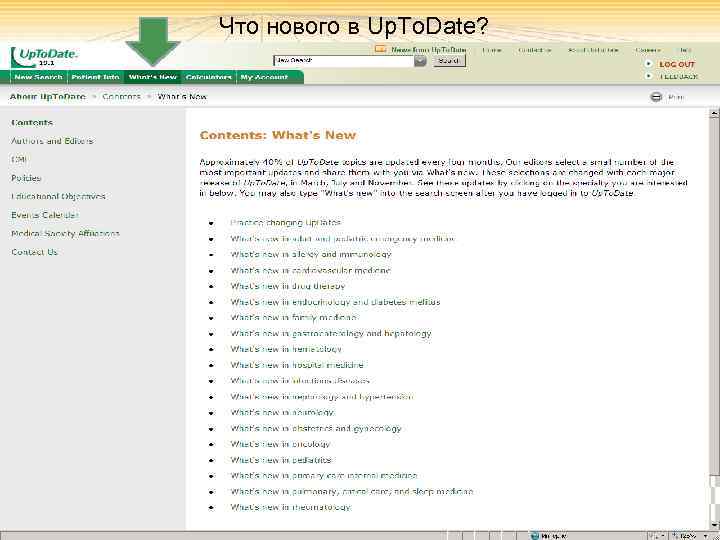Open Authors and Editors in sidebar

coord(52,141)
